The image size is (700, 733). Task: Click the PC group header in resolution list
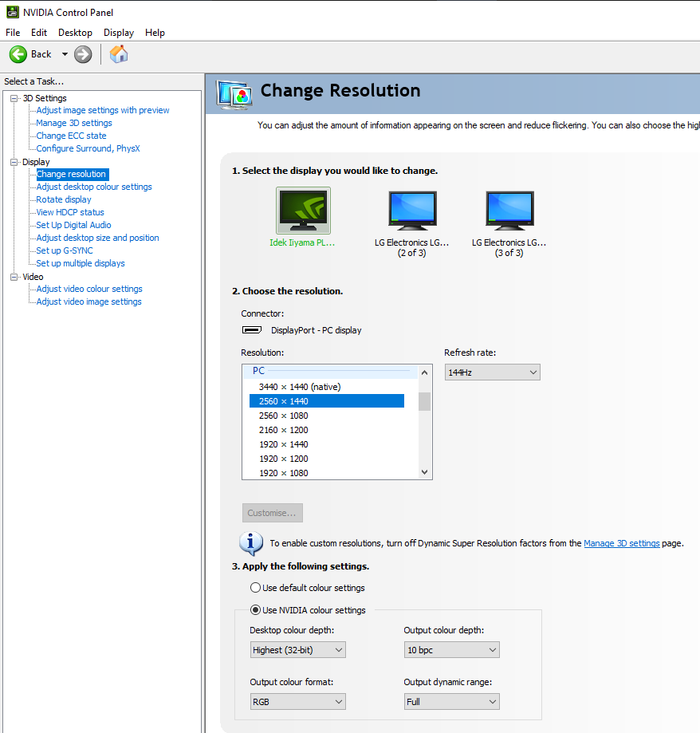(x=330, y=371)
